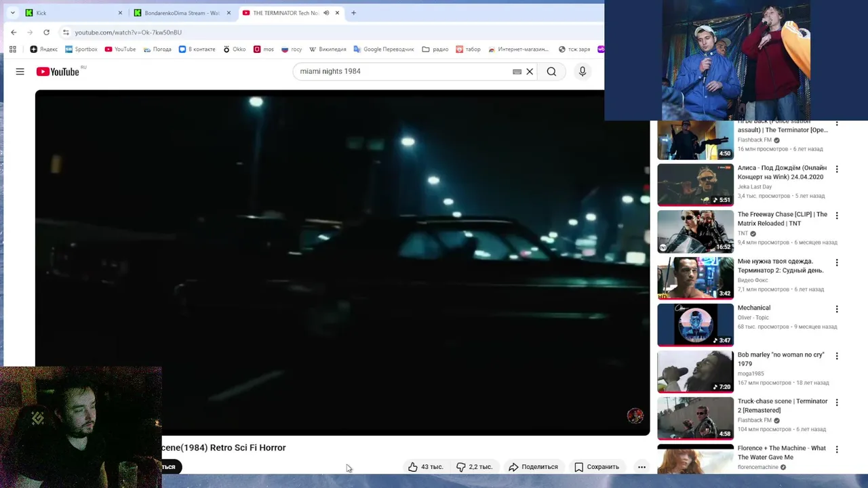Open the Интернет-магазин bookmark
Image resolution: width=868 pixels, height=488 pixels.
point(519,49)
